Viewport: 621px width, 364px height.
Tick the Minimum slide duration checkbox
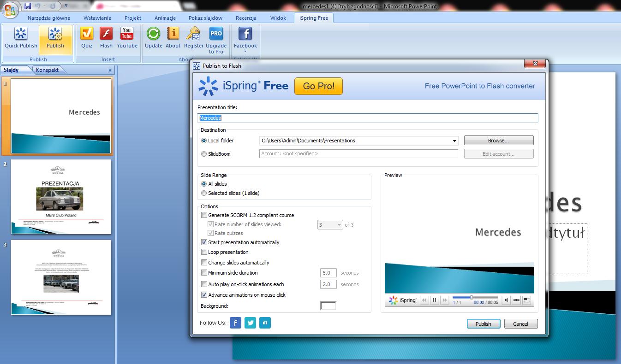pos(204,273)
